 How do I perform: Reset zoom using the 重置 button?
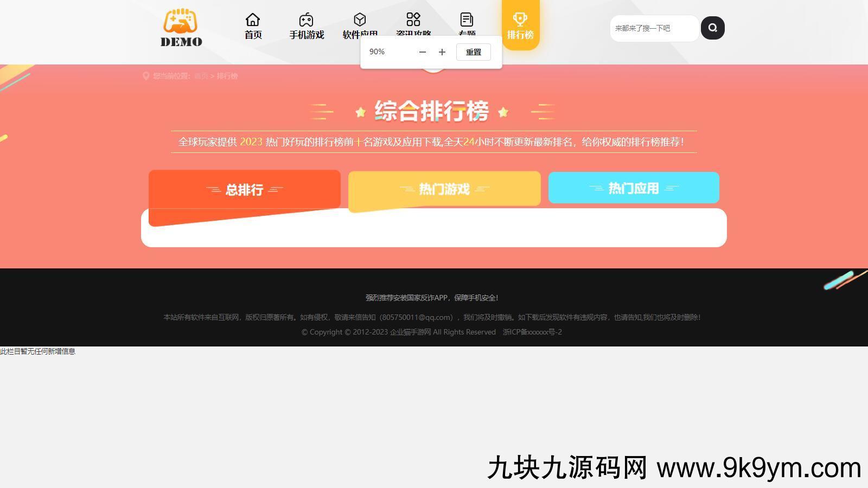click(473, 52)
